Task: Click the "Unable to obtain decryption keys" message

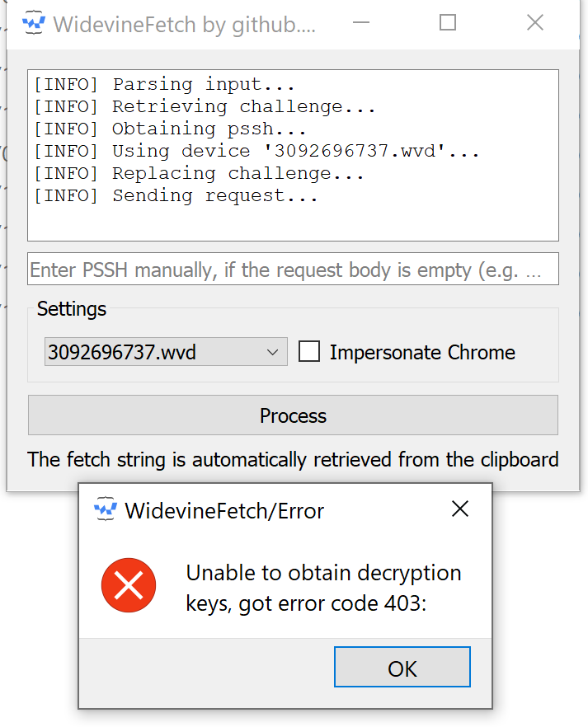Action: (x=323, y=589)
